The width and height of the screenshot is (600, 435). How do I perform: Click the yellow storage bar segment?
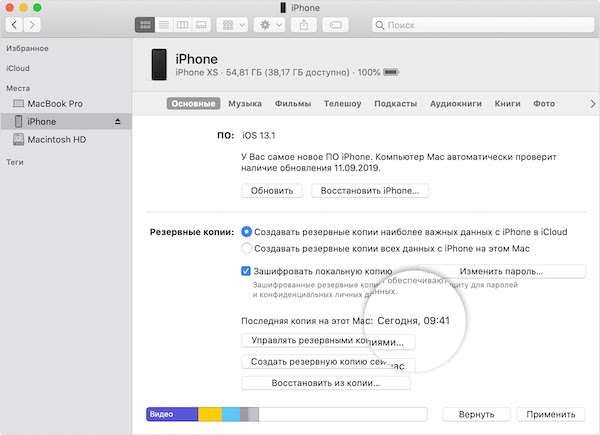[x=210, y=414]
